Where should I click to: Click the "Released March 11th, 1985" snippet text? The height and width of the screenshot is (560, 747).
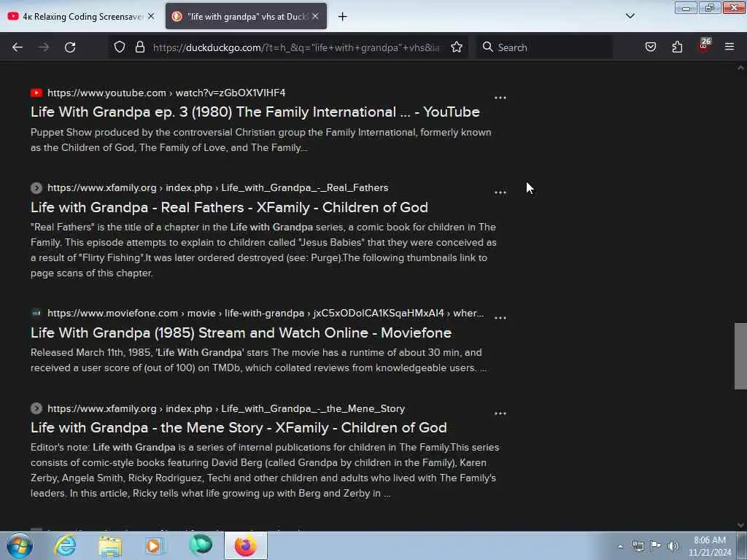(259, 360)
